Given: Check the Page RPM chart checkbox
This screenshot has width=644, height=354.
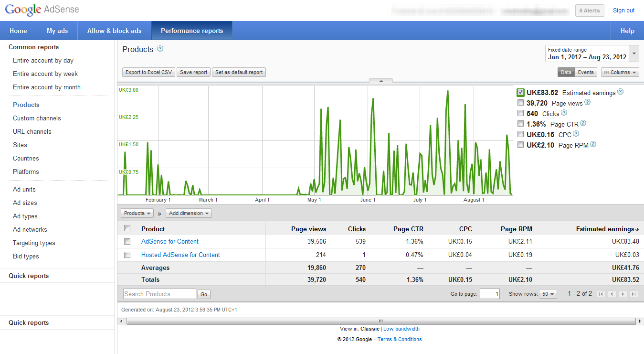Looking at the screenshot, I should [521, 145].
